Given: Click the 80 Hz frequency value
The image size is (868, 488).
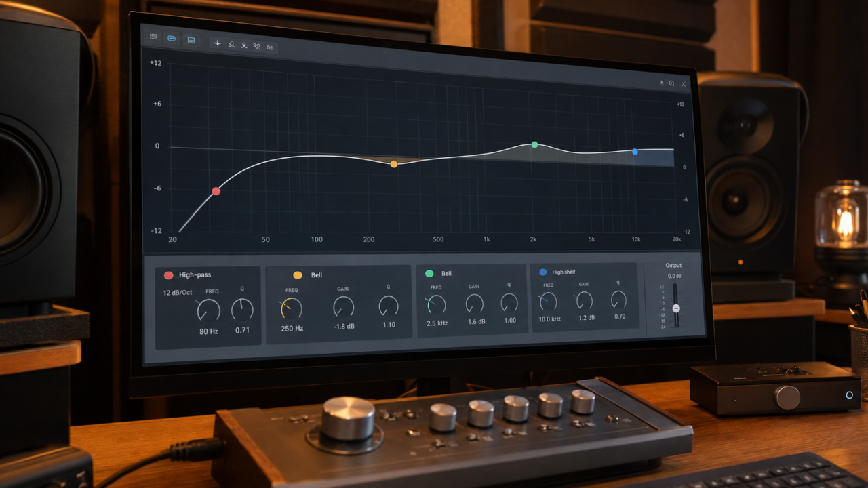Looking at the screenshot, I should point(208,331).
